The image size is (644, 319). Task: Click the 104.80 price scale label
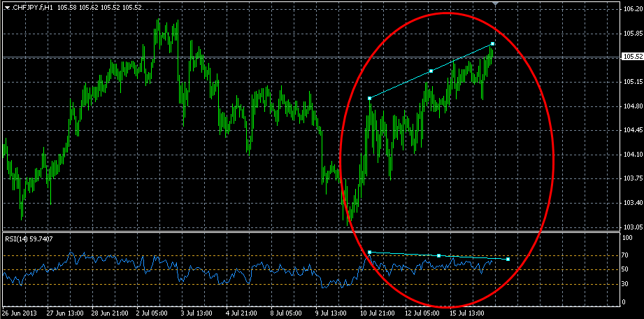633,107
